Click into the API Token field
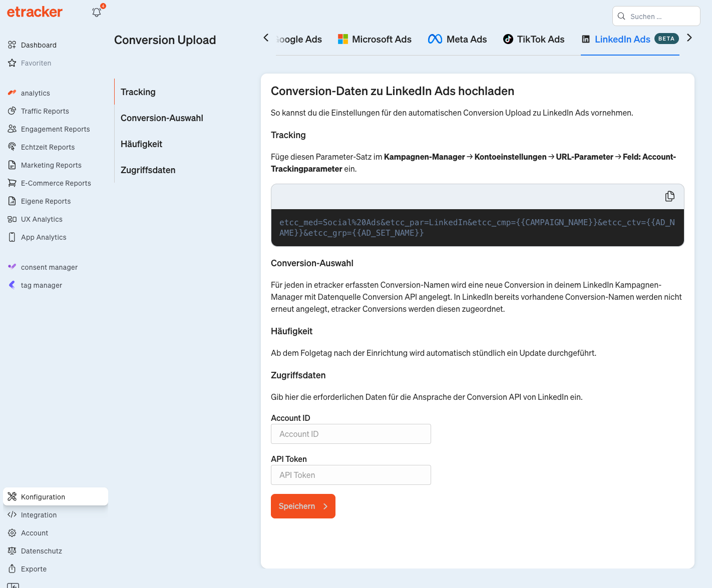 click(x=350, y=475)
